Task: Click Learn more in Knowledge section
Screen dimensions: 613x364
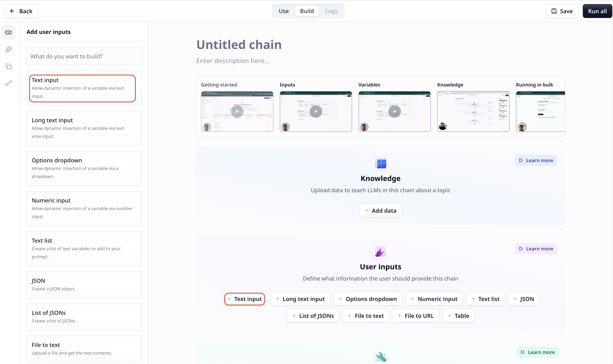Action: 536,160
